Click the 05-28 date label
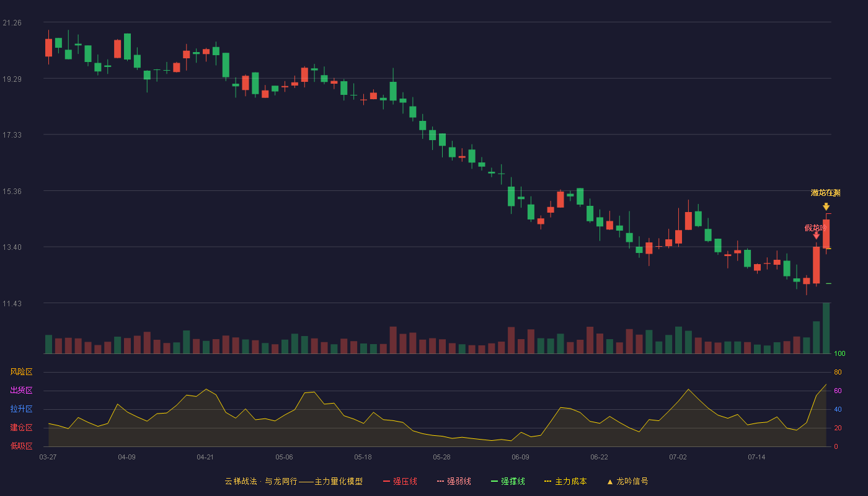Viewport: 868px width, 496px height. coord(441,457)
